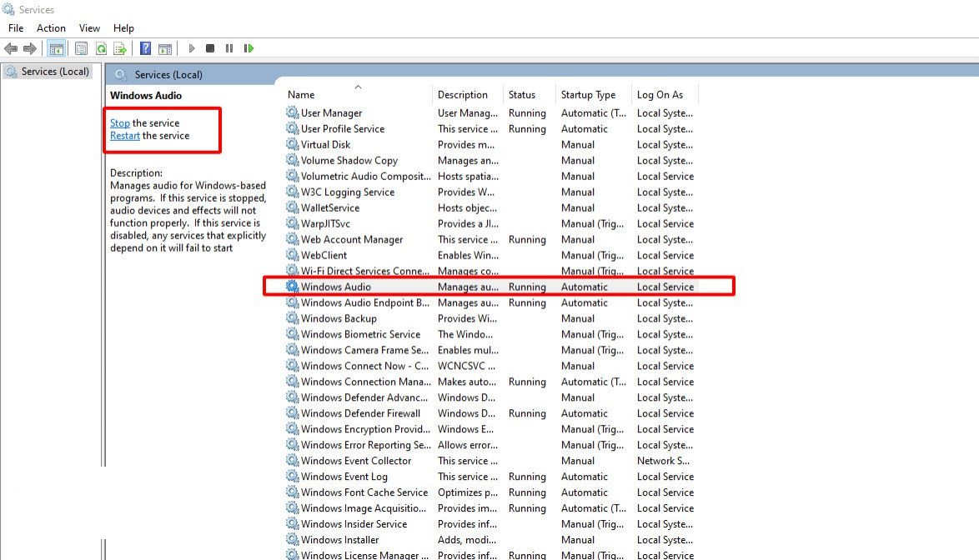Click the gear icon beside Windows Audio
Screen dimensions: 979x560
point(292,286)
